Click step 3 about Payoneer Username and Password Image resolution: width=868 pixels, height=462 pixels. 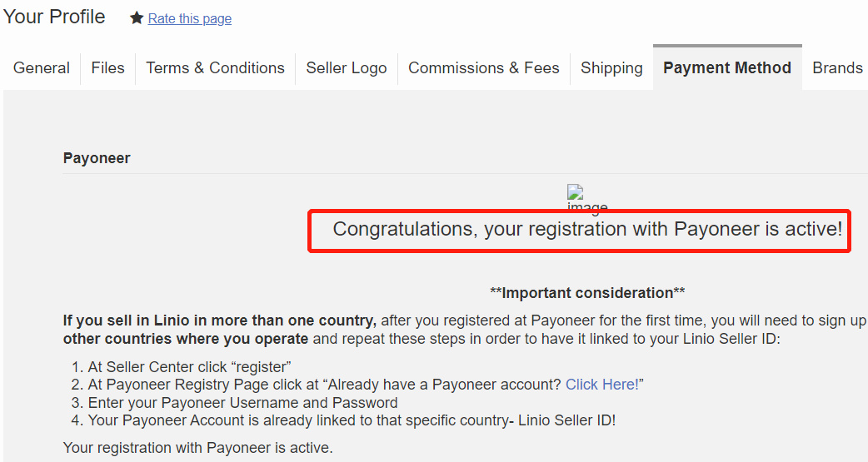[243, 403]
